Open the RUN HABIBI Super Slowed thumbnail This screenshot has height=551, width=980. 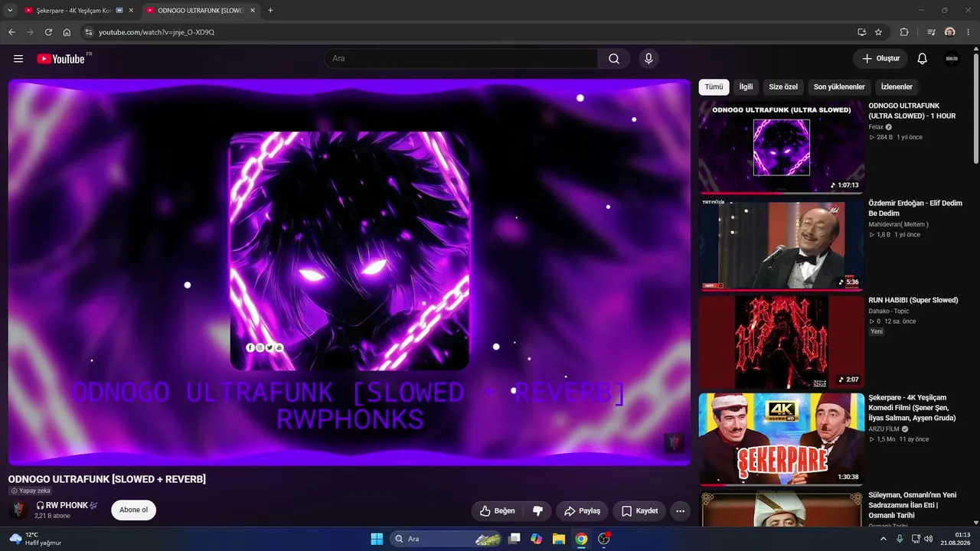coord(782,342)
